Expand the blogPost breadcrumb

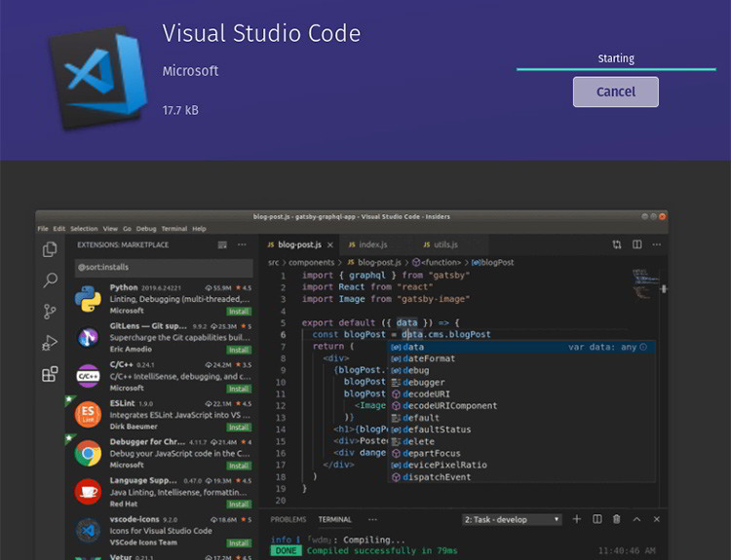click(x=493, y=263)
